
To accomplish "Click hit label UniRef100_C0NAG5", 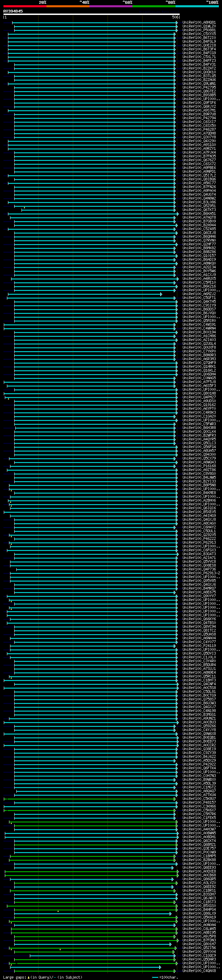I will pyautogui.click(x=199, y=378).
